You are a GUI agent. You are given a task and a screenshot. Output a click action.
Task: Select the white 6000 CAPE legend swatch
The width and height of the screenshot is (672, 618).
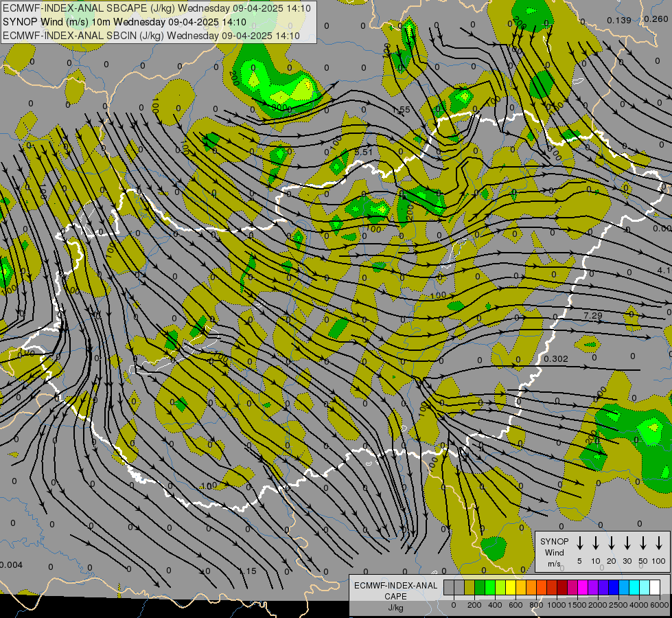[x=656, y=587]
